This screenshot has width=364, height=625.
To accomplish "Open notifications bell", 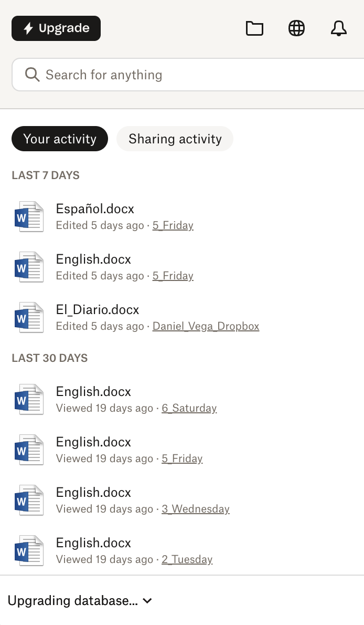I will [339, 28].
